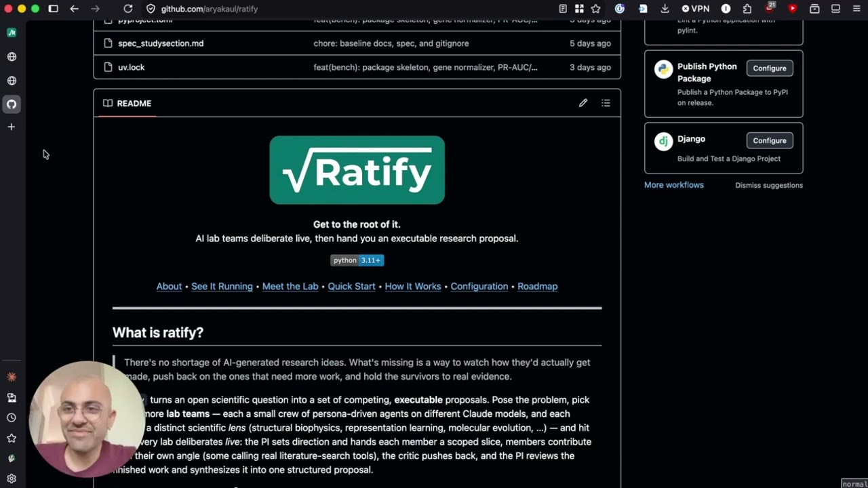Open the uv.lock file
The image size is (868, 488).
[x=131, y=67]
